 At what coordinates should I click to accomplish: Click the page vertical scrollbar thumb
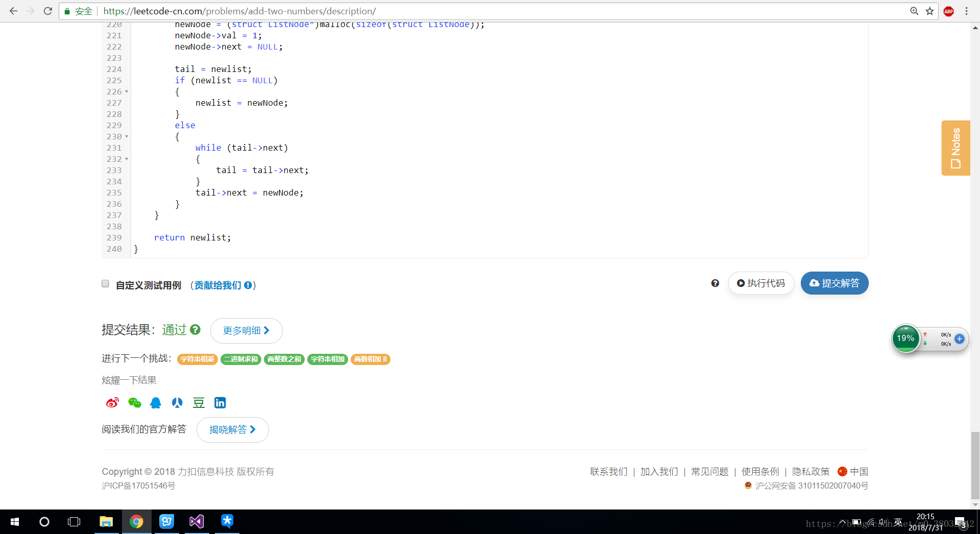975,465
